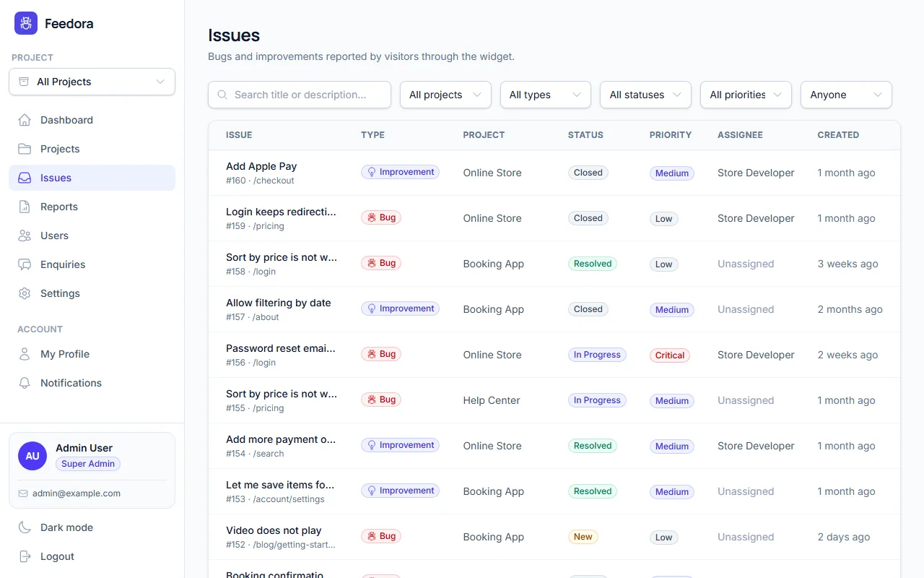Expand the All types filter

[x=546, y=95]
